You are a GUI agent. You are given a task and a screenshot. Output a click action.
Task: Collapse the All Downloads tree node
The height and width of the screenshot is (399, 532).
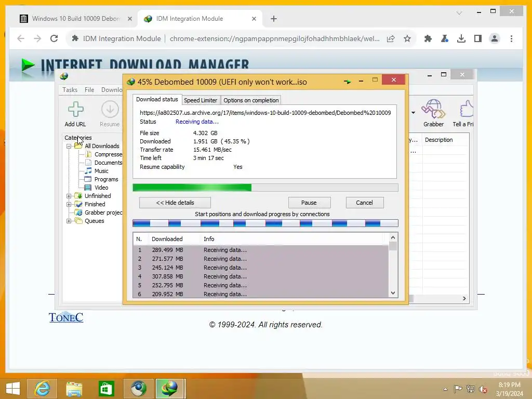69,146
